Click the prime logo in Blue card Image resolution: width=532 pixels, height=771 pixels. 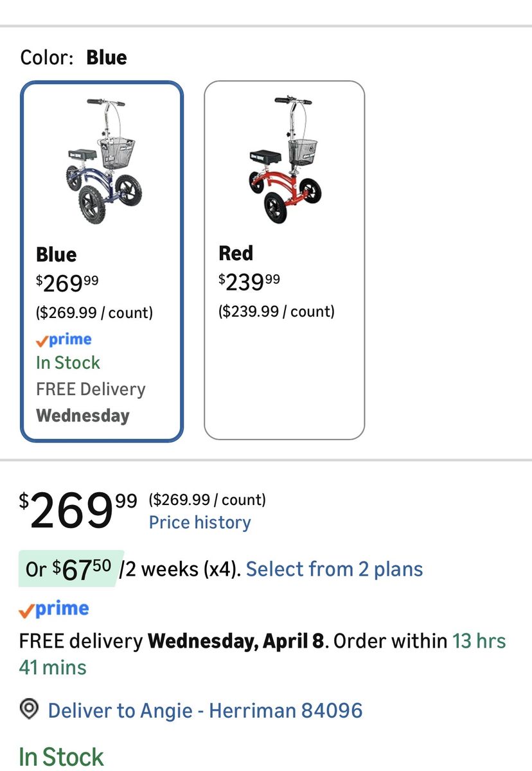[x=64, y=340]
